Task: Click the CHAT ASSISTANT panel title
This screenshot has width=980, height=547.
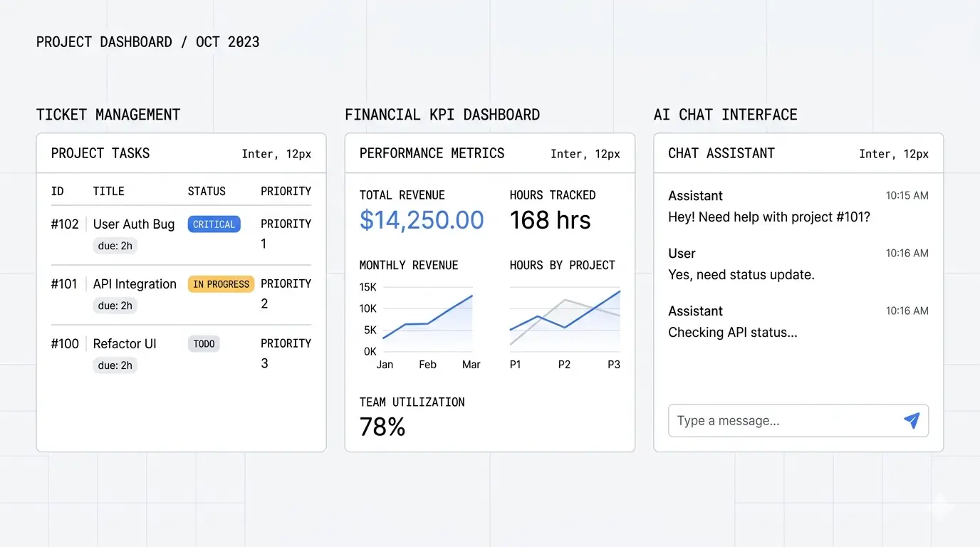Action: 721,153
